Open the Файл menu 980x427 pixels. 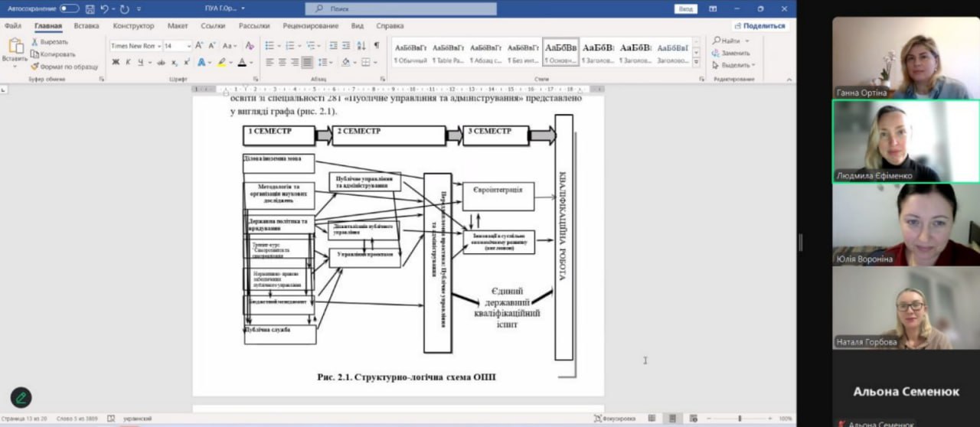(12, 25)
